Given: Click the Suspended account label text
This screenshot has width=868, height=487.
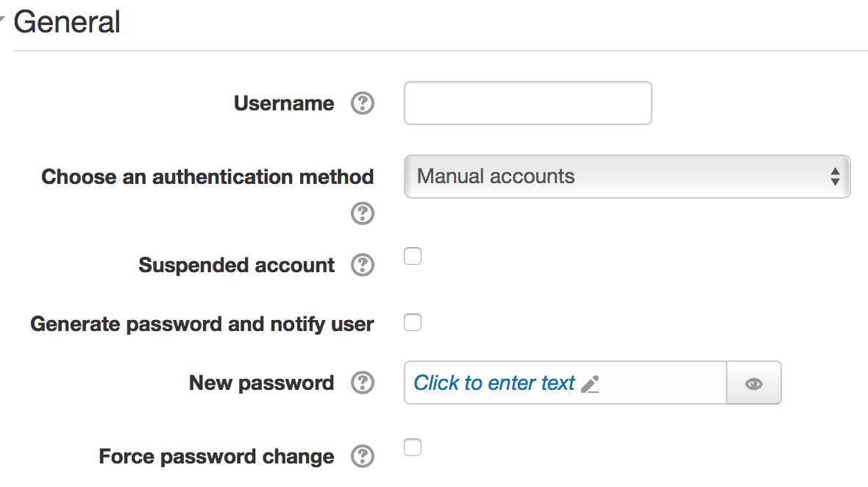Looking at the screenshot, I should click(x=236, y=265).
